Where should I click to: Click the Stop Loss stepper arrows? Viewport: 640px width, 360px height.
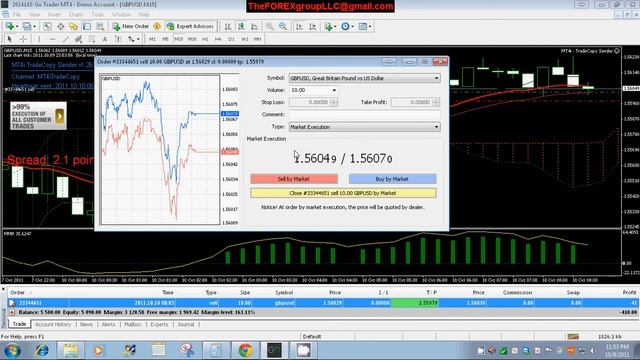[x=334, y=102]
